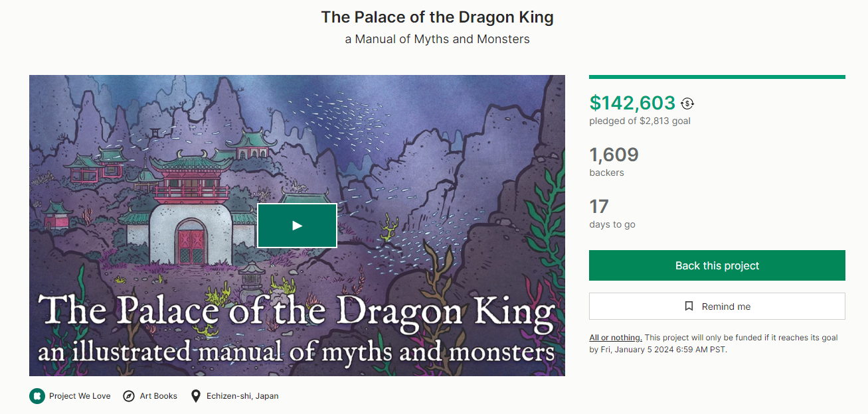
Task: Click the Remind me button text
Action: coord(726,307)
